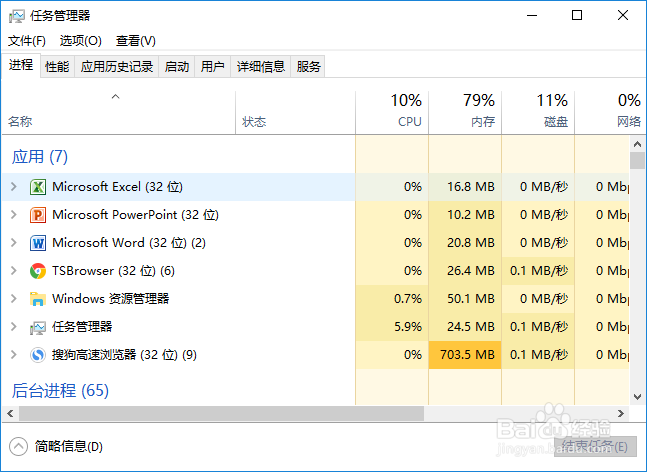Click the Microsoft PowerPoint app icon
Viewport: 647px width, 472px height.
tap(38, 215)
